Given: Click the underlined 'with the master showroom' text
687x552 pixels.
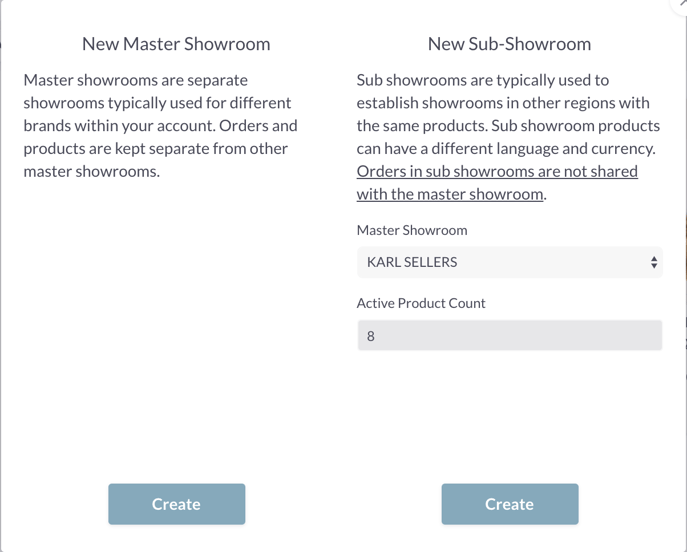Looking at the screenshot, I should (x=450, y=194).
